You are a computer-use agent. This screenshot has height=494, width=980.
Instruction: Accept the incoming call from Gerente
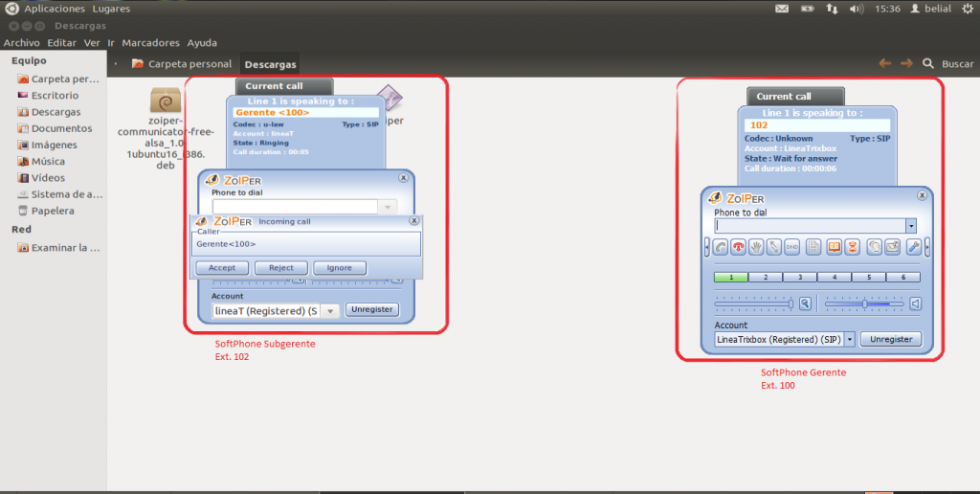(x=222, y=268)
